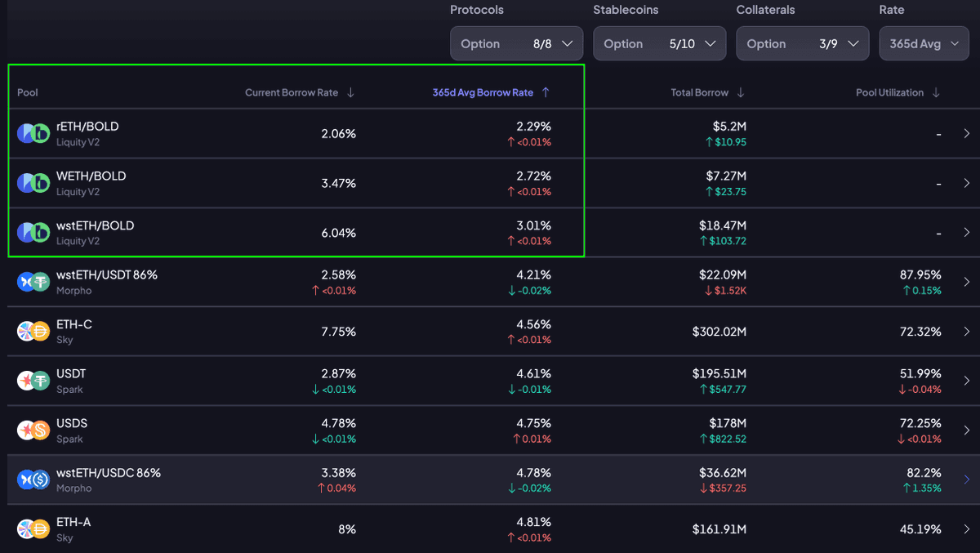Click the rETH/BOLD pool token icon
Image resolution: width=980 pixels, height=553 pixels.
click(33, 134)
